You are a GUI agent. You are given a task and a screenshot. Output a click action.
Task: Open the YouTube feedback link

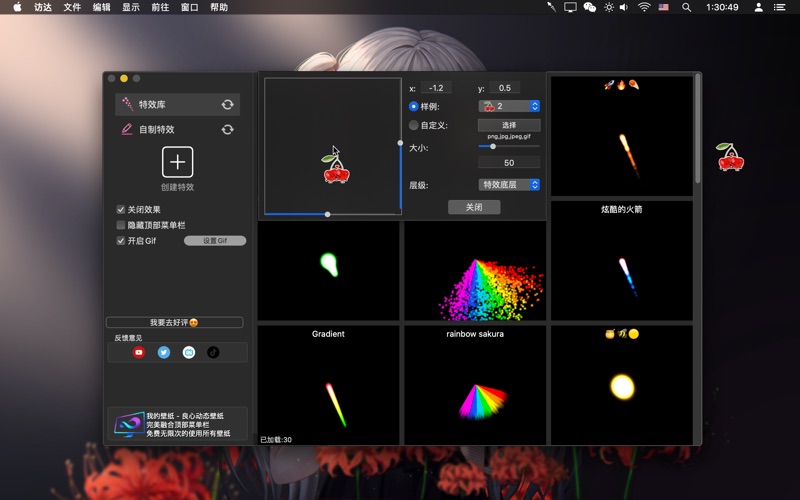point(139,352)
